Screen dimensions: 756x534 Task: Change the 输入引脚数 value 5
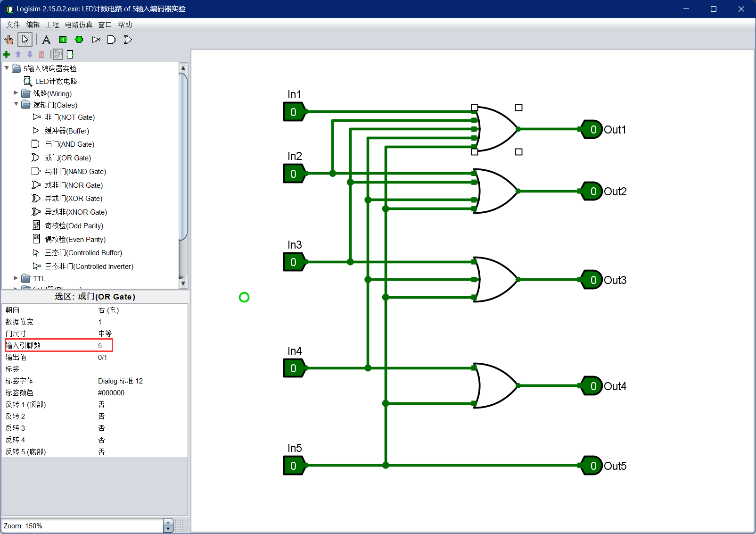click(x=142, y=345)
